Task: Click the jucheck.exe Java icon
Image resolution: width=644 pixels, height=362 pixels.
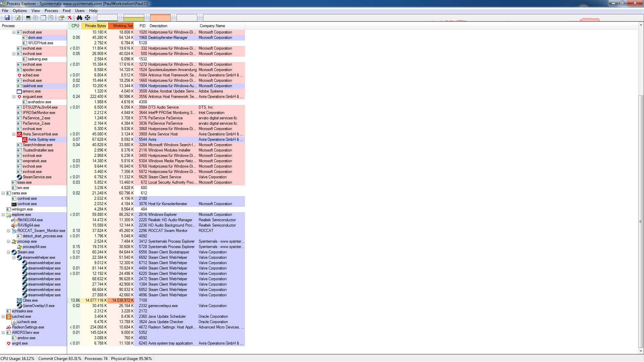Action: pos(14,322)
